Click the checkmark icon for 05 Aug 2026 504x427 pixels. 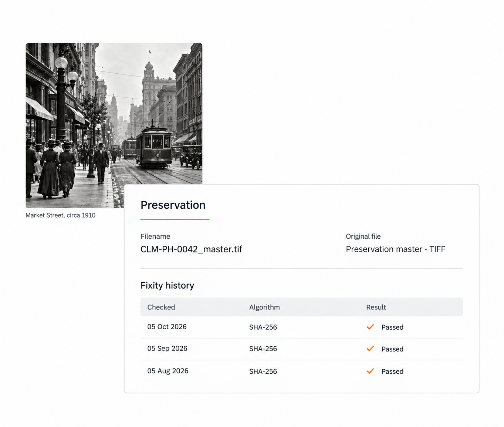[370, 371]
